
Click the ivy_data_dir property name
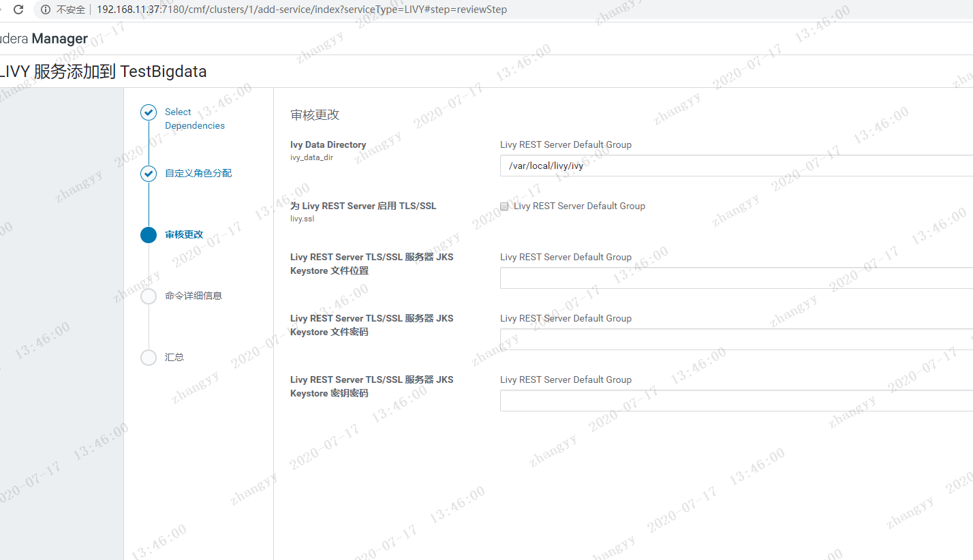click(311, 157)
